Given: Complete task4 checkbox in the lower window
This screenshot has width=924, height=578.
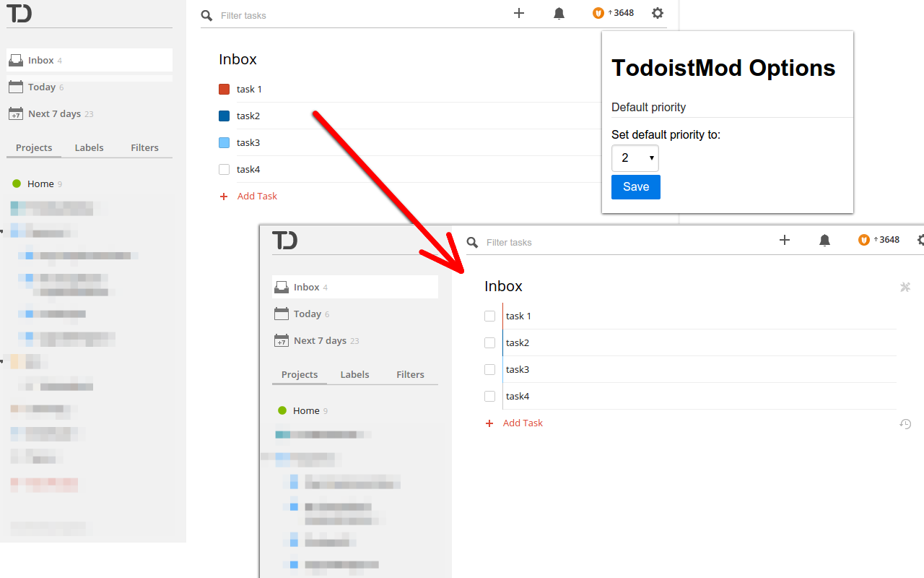Looking at the screenshot, I should (x=489, y=397).
